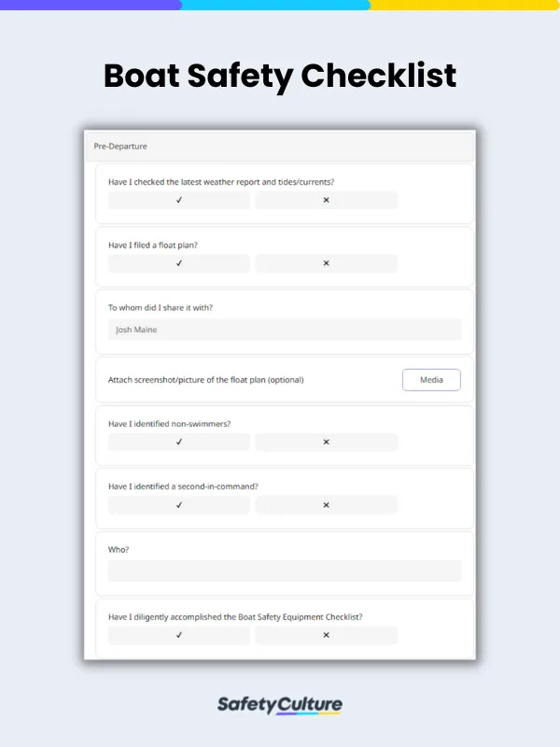
Task: Select checkmark for filed float plan
Action: 179,263
